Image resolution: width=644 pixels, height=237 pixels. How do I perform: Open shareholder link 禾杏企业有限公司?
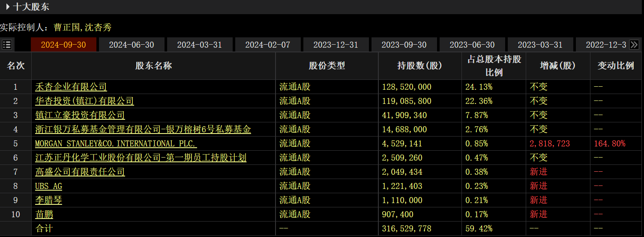pos(71,87)
